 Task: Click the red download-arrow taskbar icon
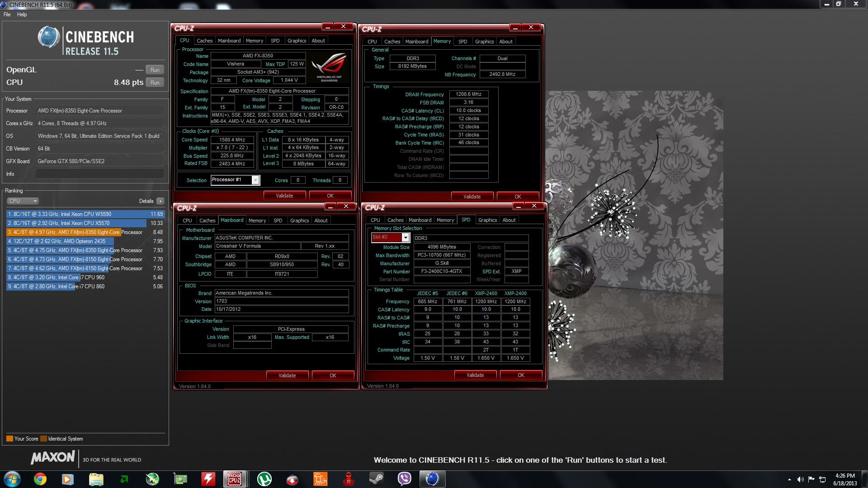click(x=292, y=479)
